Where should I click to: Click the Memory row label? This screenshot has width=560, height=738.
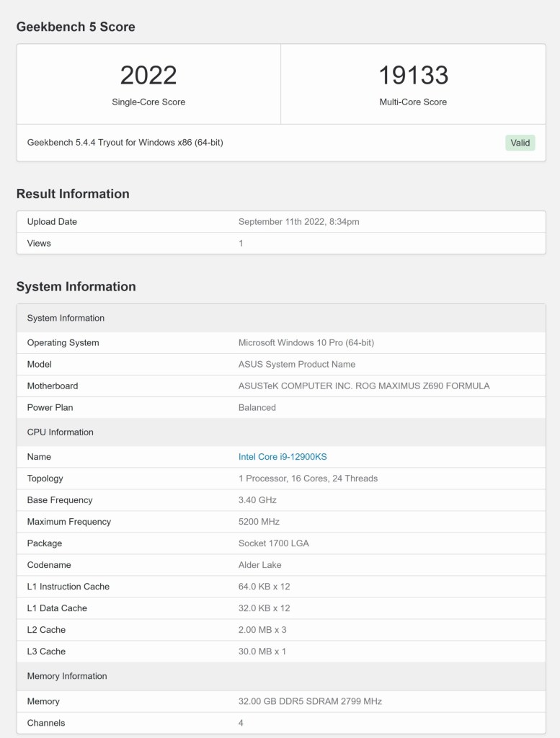[43, 701]
